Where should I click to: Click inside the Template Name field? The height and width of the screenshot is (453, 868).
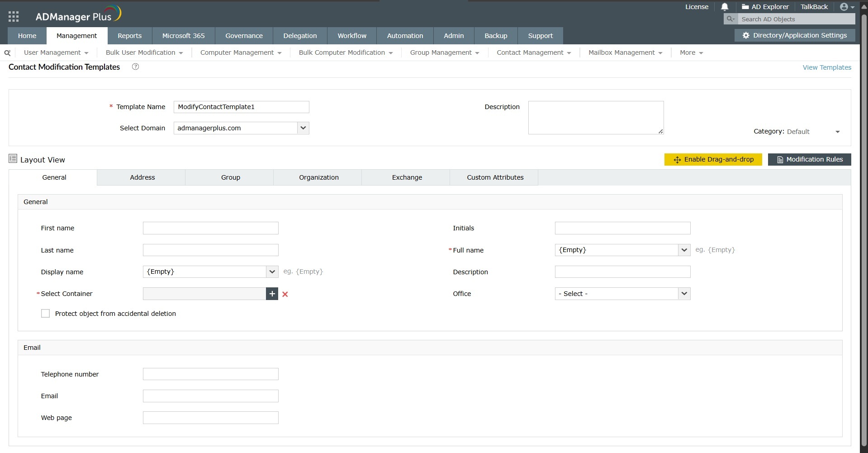[x=241, y=107]
